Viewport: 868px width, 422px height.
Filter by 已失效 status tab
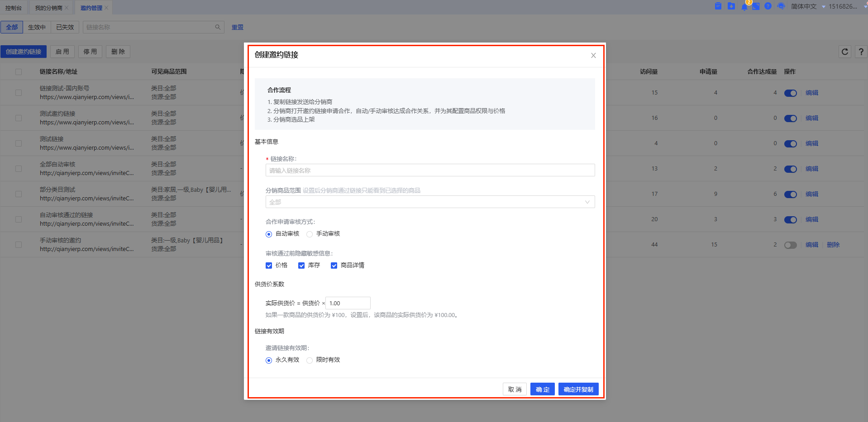65,27
